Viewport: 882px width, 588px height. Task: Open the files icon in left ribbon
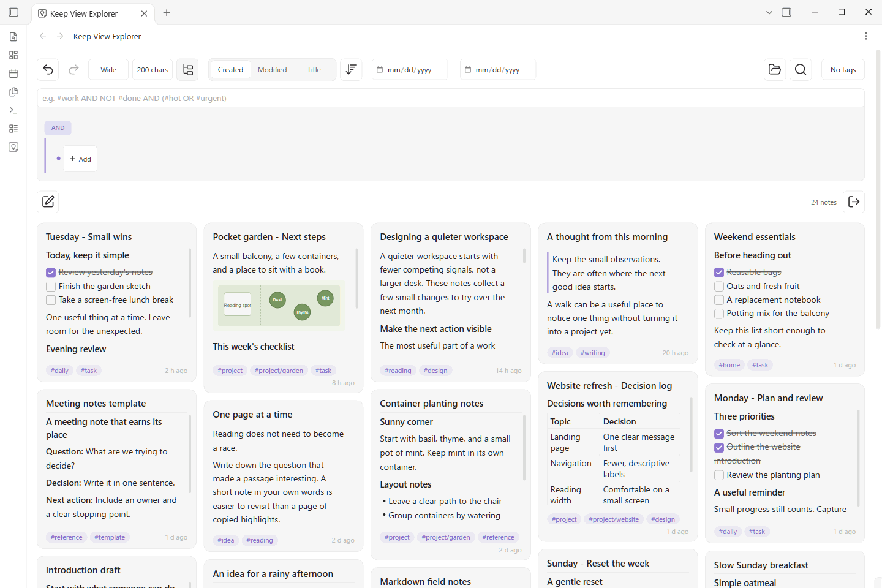point(13,37)
